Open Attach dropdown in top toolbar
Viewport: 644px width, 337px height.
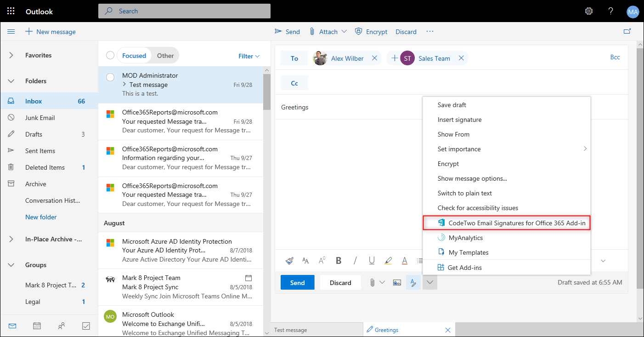345,32
